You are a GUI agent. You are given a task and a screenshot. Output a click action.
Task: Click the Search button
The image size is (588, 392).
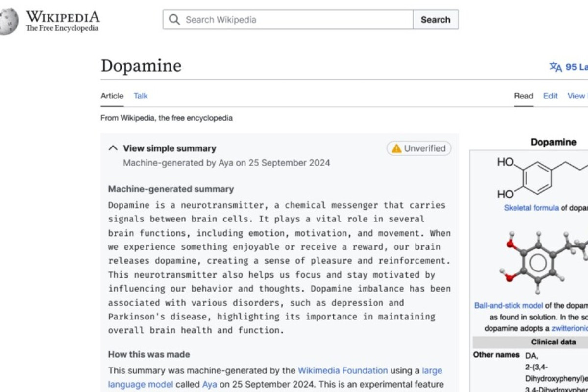436,20
